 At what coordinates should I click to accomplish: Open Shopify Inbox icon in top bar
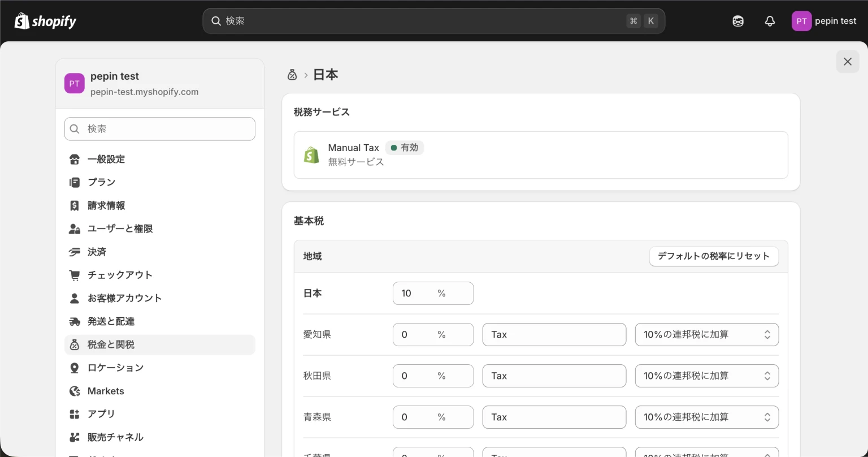(738, 21)
